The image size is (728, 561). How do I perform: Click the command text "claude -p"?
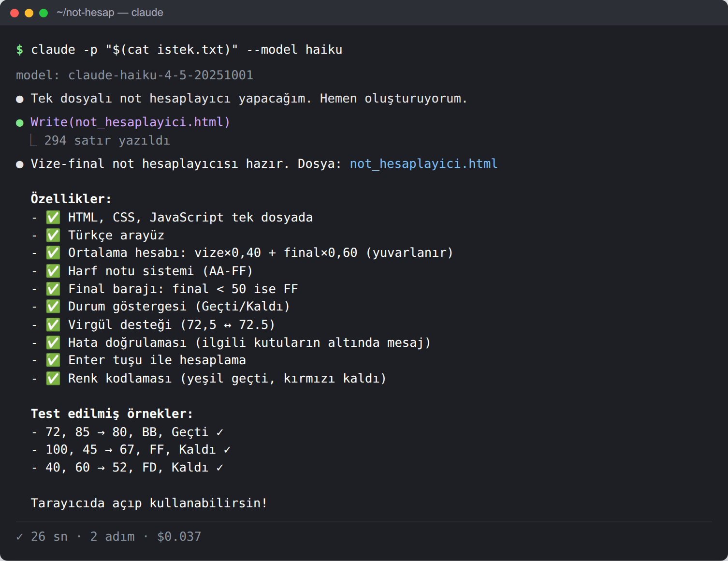[64, 50]
